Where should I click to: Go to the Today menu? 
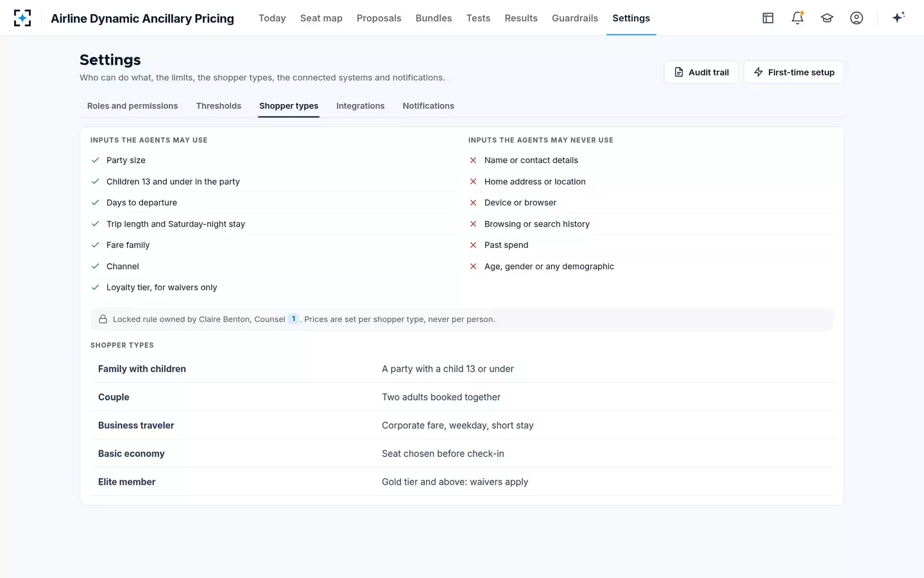(272, 18)
